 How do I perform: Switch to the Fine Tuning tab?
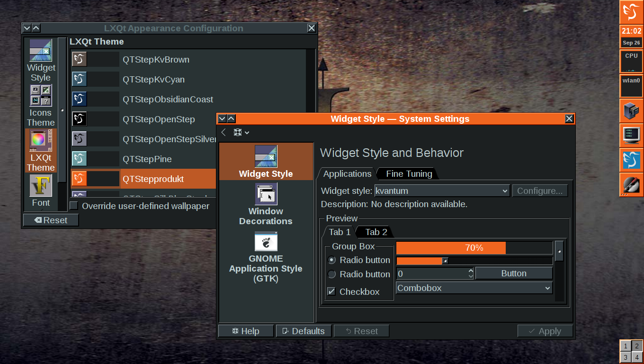pyautogui.click(x=409, y=173)
